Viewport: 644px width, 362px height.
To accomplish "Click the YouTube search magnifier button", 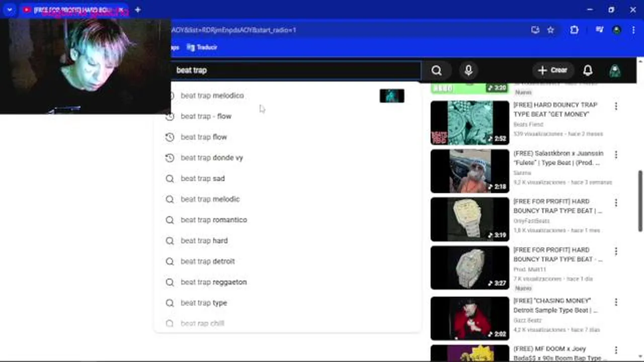I will [x=437, y=70].
